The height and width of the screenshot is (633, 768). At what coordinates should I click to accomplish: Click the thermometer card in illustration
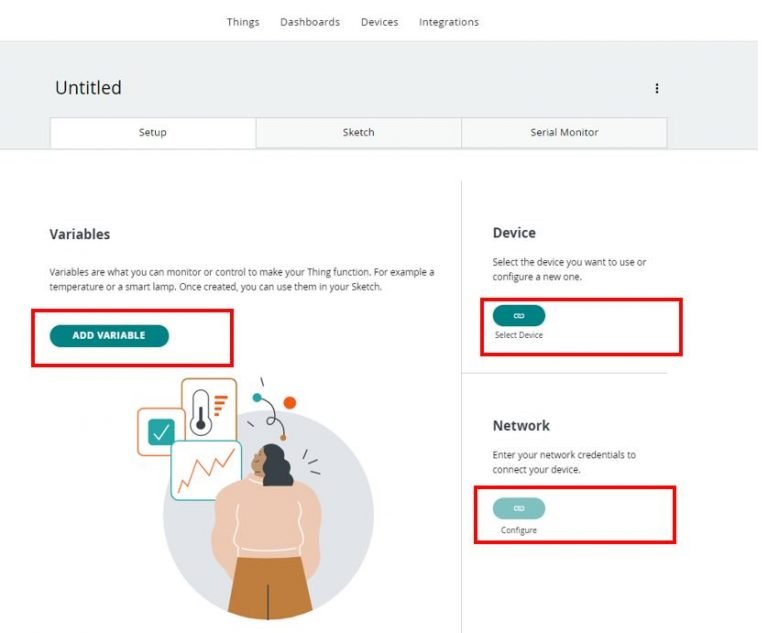(x=209, y=410)
